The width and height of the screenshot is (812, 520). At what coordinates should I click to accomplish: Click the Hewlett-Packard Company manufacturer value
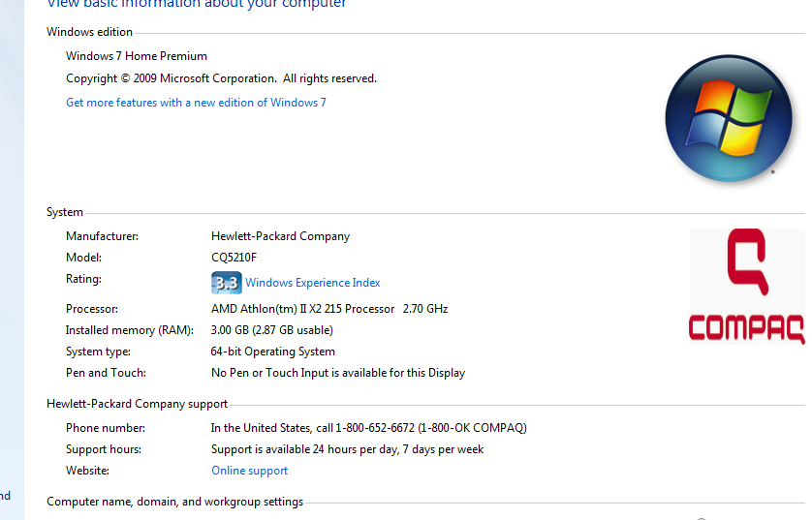(280, 236)
